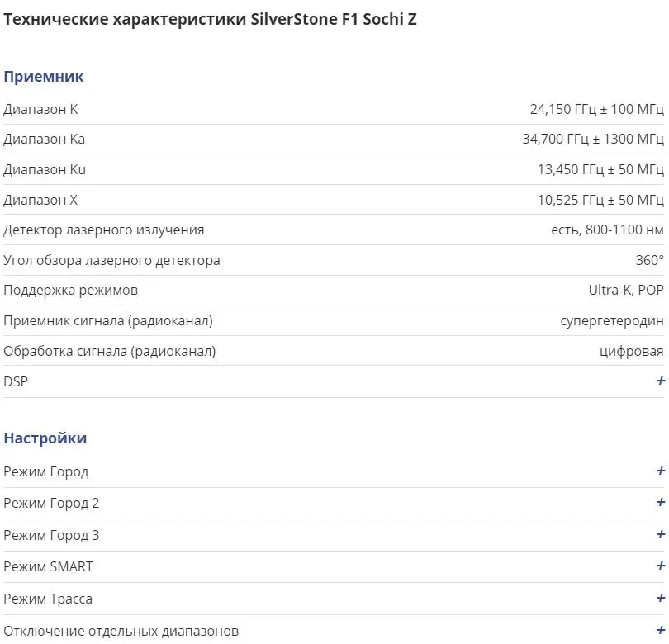
Task: Click the 34,700 ГГц ± 1300 МГц value
Action: pyautogui.click(x=593, y=139)
